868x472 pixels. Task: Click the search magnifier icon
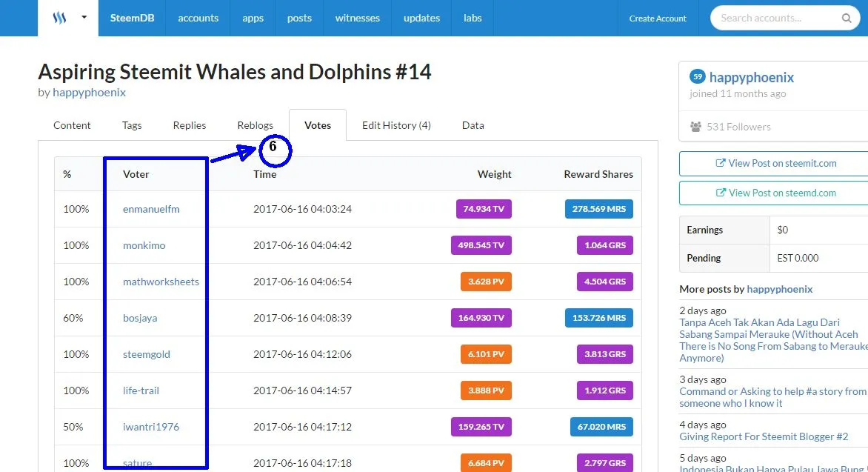(847, 19)
